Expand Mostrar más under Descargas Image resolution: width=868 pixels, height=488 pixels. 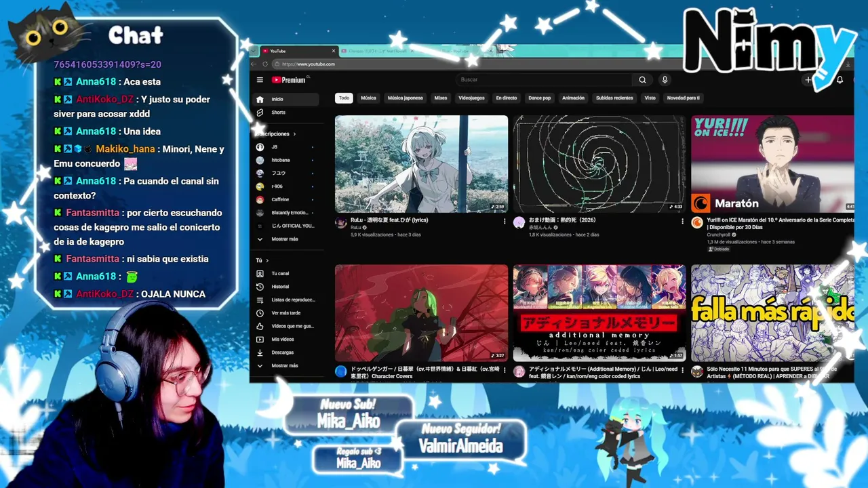tap(286, 366)
